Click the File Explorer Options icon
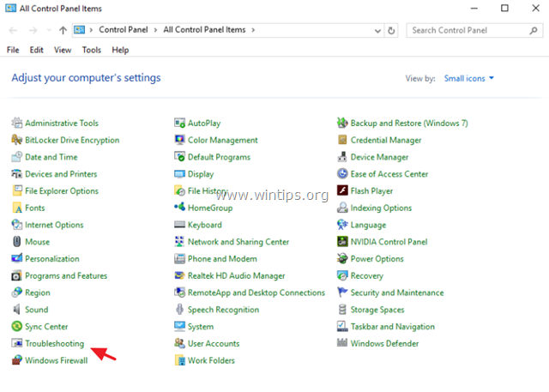Screen dimensions: 549x392 17,190
